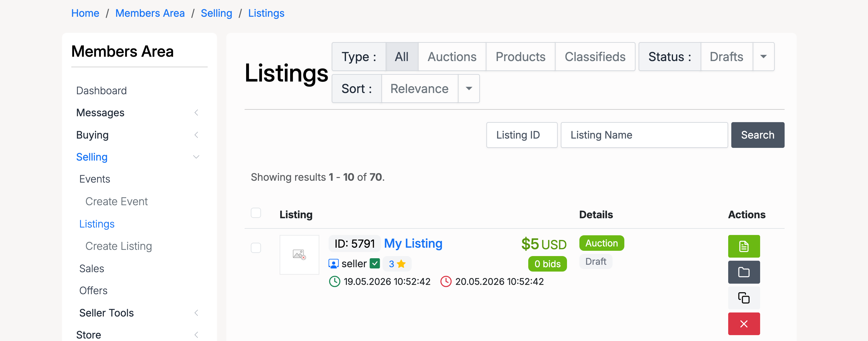Viewport: 868px width, 341px height.
Task: Click the green edit listing document icon
Action: click(744, 246)
